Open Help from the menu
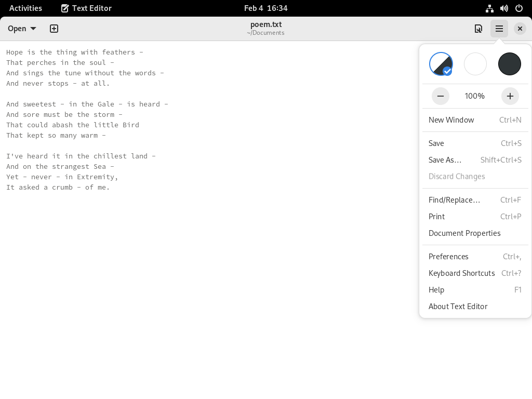This screenshot has width=532, height=399. 475,290
